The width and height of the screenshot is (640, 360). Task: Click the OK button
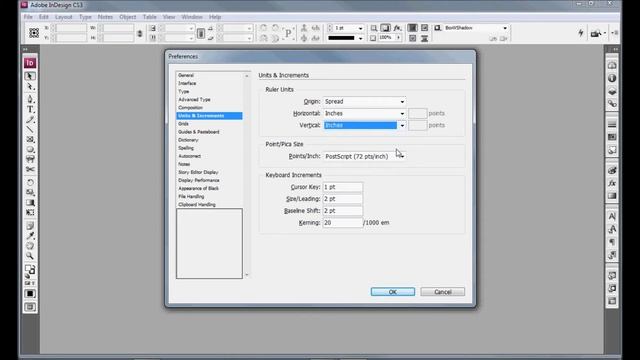[393, 292]
